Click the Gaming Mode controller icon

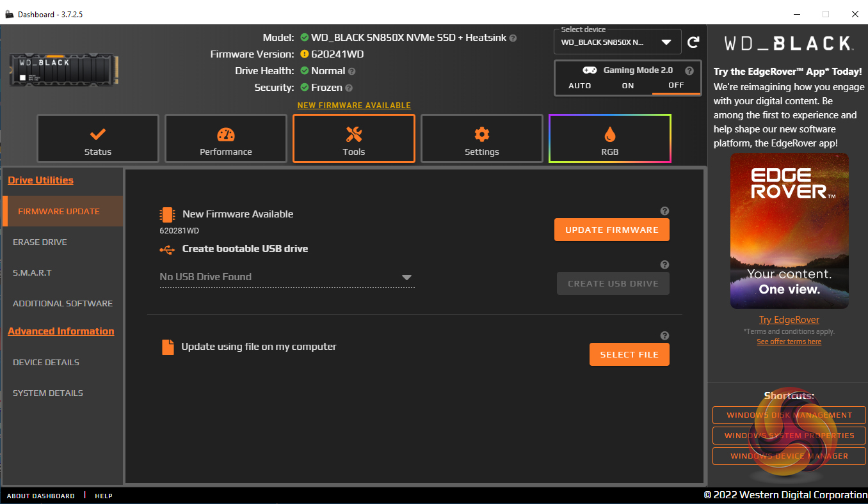pyautogui.click(x=590, y=70)
